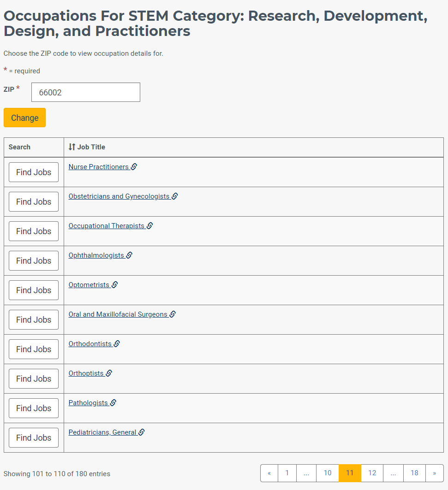Go to the previous page with the « arrow
Screen dimensions: 448x490
pos(269,473)
